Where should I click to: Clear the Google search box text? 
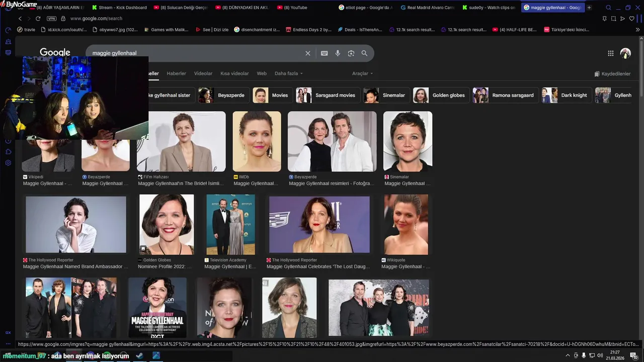pos(308,53)
